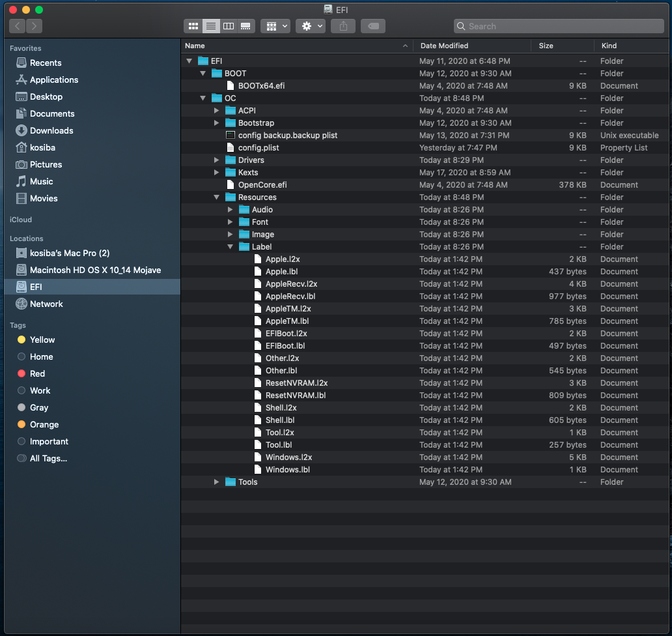Screen dimensions: 672x636
Task: Sort by the Name column header
Action: point(297,46)
